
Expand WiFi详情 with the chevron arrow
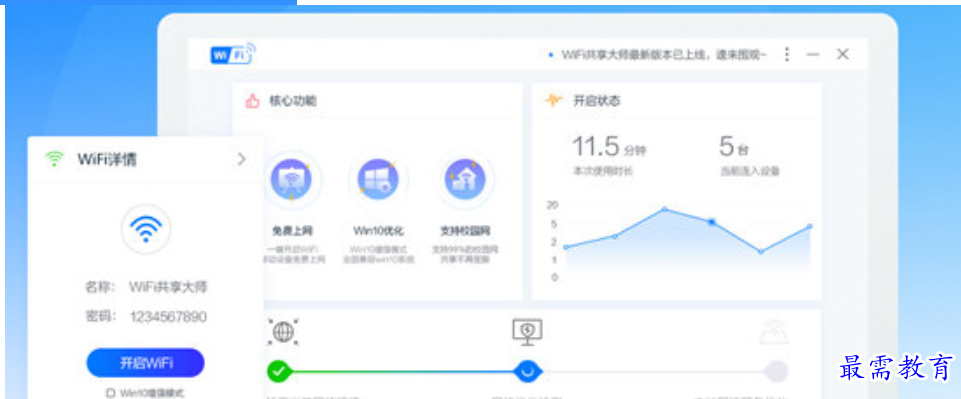pyautogui.click(x=241, y=159)
